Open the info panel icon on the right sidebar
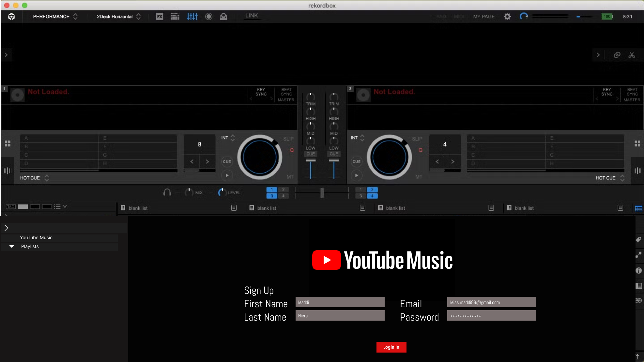The image size is (644, 362). pyautogui.click(x=638, y=270)
